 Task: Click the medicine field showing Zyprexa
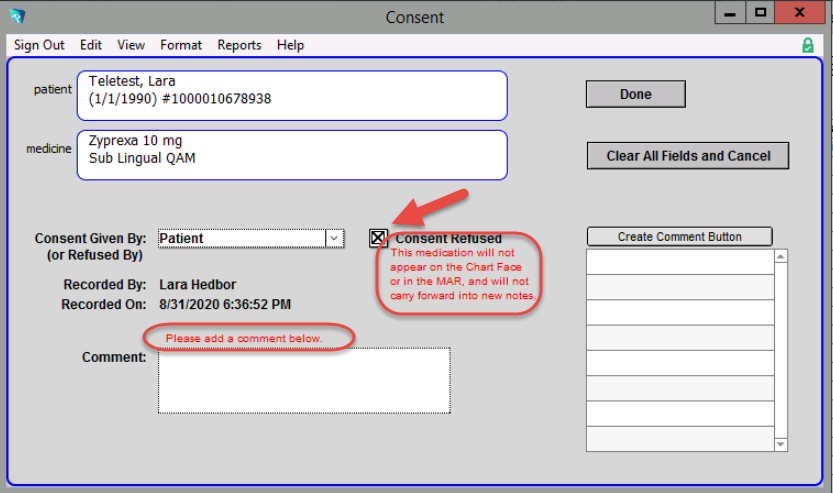tap(292, 155)
